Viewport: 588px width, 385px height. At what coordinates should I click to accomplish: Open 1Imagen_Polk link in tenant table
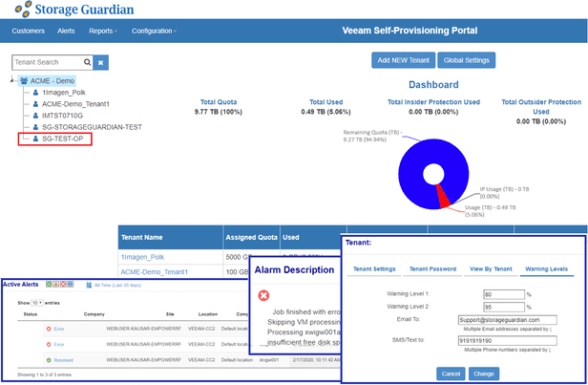pyautogui.click(x=142, y=257)
